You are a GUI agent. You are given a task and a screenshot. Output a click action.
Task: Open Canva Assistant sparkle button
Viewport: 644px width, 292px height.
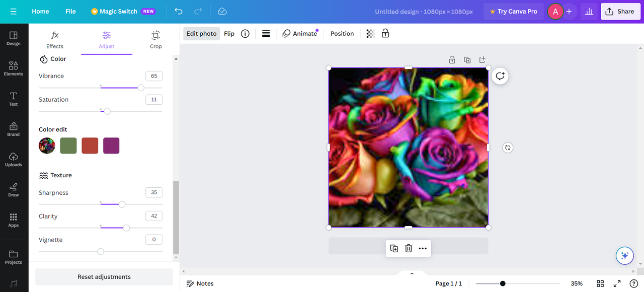point(625,255)
